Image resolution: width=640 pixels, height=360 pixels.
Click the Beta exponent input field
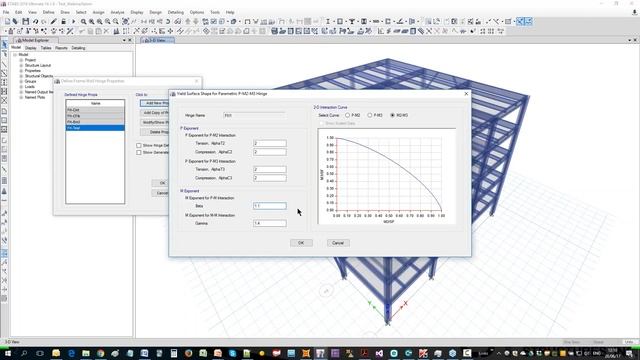pos(270,206)
